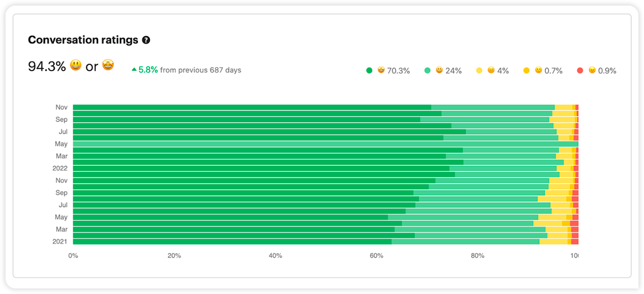Select the May 2022 bar in chart
Viewport: 644px width, 294px height.
pos(325,144)
